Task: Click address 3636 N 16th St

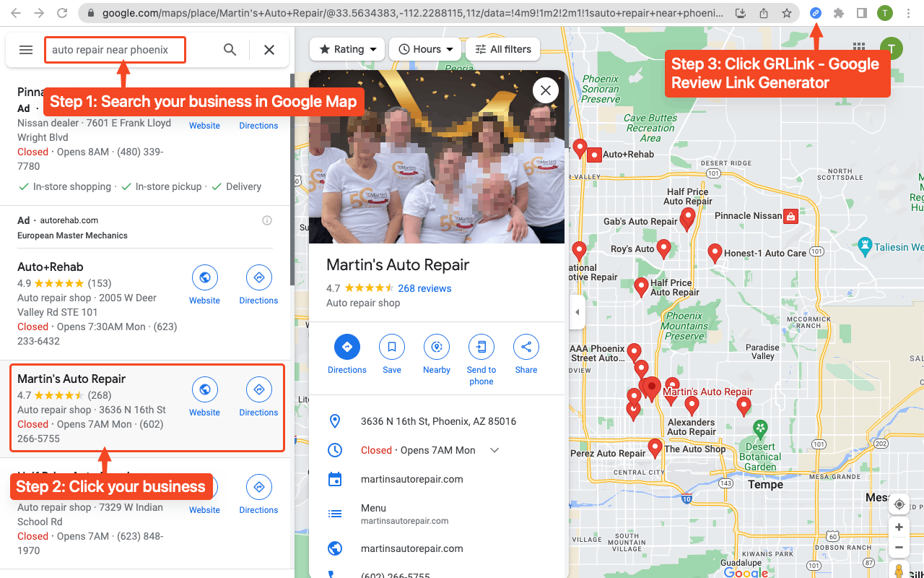Action: (438, 421)
